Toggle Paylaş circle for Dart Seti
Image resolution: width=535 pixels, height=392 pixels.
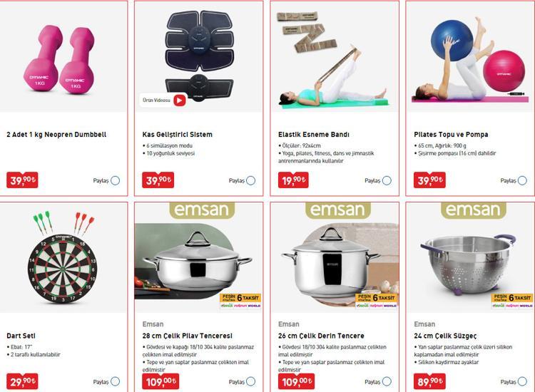coord(116,381)
